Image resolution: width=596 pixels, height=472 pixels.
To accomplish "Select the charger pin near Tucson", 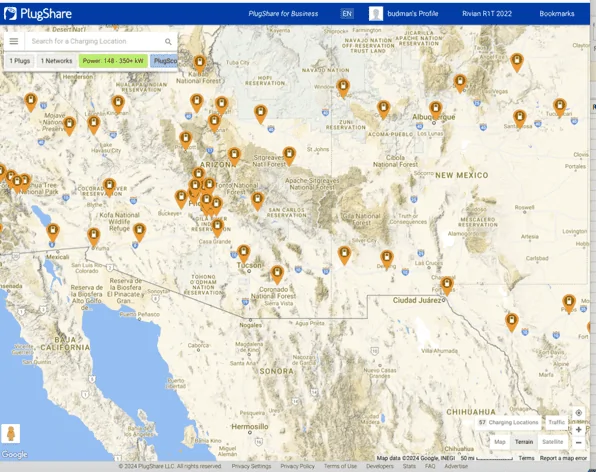I will pos(244,253).
